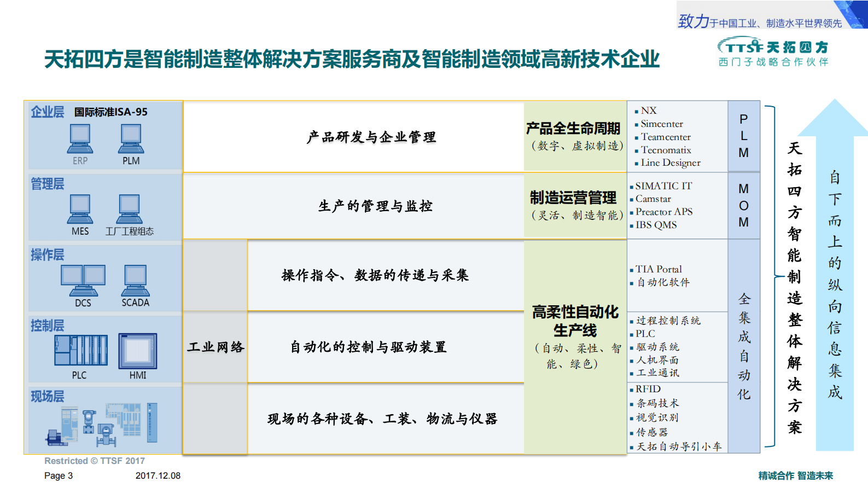Click the 条码技术 bullet item

click(654, 403)
